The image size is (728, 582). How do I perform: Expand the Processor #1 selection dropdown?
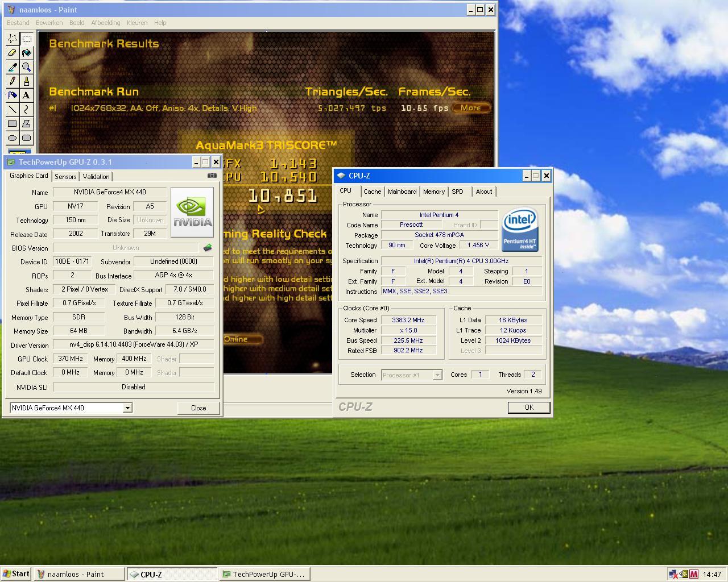437,375
